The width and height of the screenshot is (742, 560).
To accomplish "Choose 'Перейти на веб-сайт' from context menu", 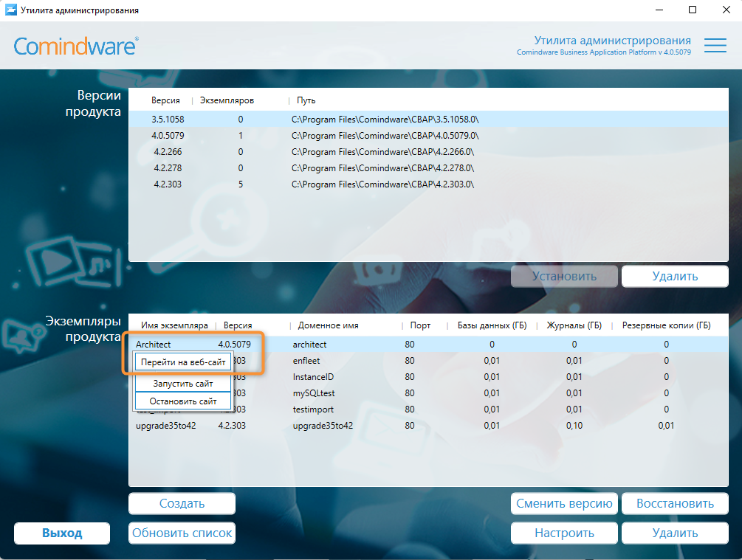I will pos(183,362).
